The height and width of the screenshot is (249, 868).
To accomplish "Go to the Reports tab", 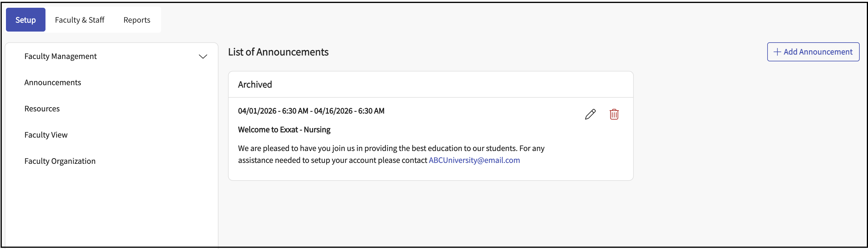I will 137,20.
